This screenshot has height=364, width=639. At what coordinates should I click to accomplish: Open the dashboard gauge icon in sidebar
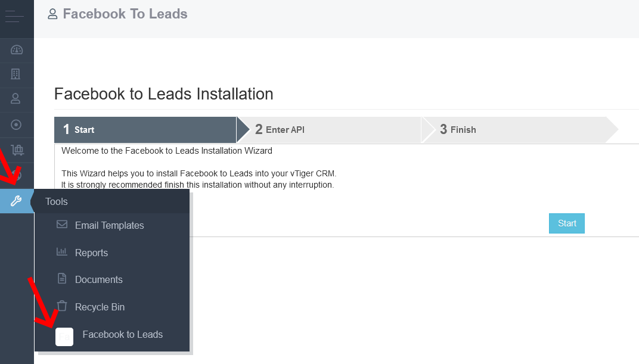click(x=17, y=50)
